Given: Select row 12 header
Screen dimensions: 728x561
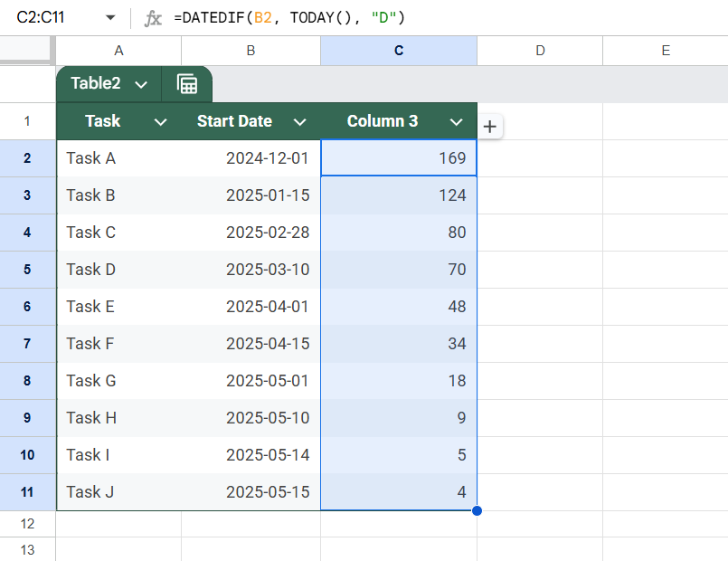Looking at the screenshot, I should tap(27, 524).
